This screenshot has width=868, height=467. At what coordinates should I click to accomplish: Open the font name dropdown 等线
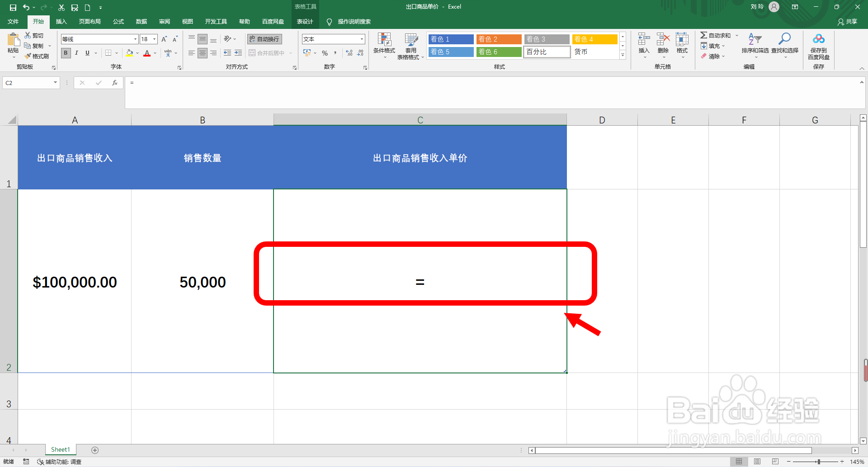(x=135, y=39)
